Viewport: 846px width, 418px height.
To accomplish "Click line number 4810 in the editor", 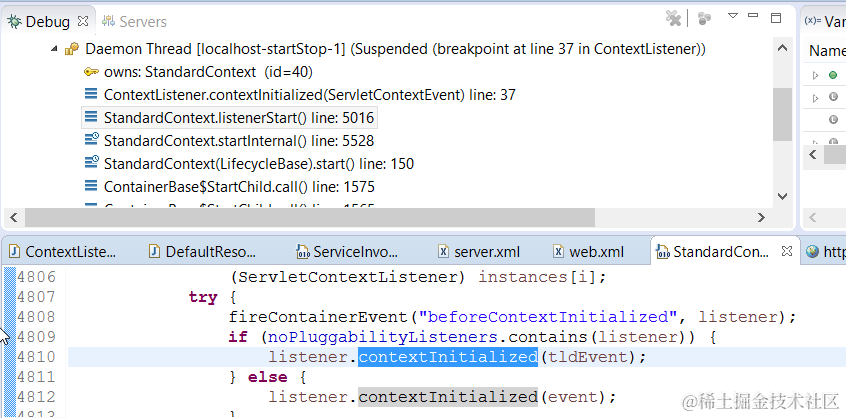I will click(36, 357).
